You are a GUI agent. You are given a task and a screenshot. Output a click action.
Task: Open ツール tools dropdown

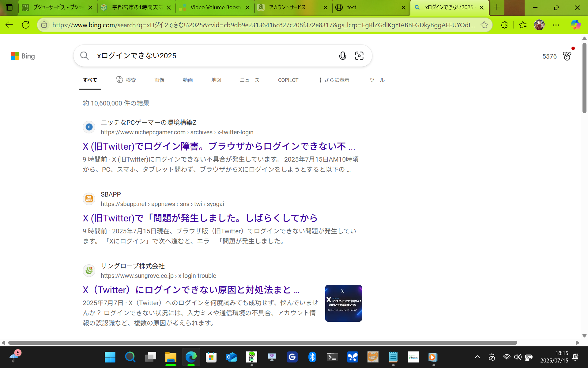click(x=377, y=80)
